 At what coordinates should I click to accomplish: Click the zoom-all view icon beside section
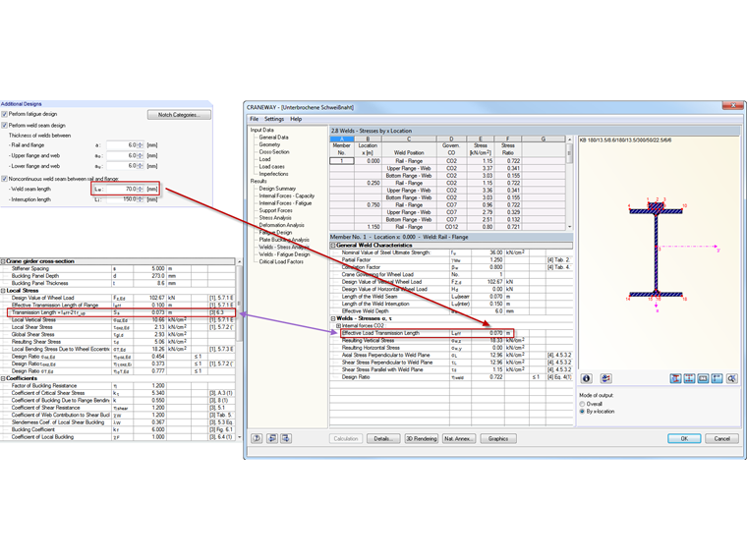tap(731, 378)
